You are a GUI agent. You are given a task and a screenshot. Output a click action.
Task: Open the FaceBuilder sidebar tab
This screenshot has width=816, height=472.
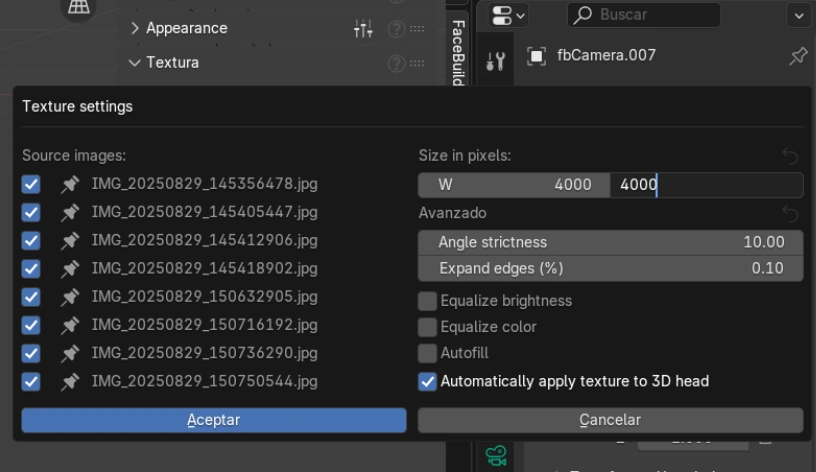[x=457, y=50]
